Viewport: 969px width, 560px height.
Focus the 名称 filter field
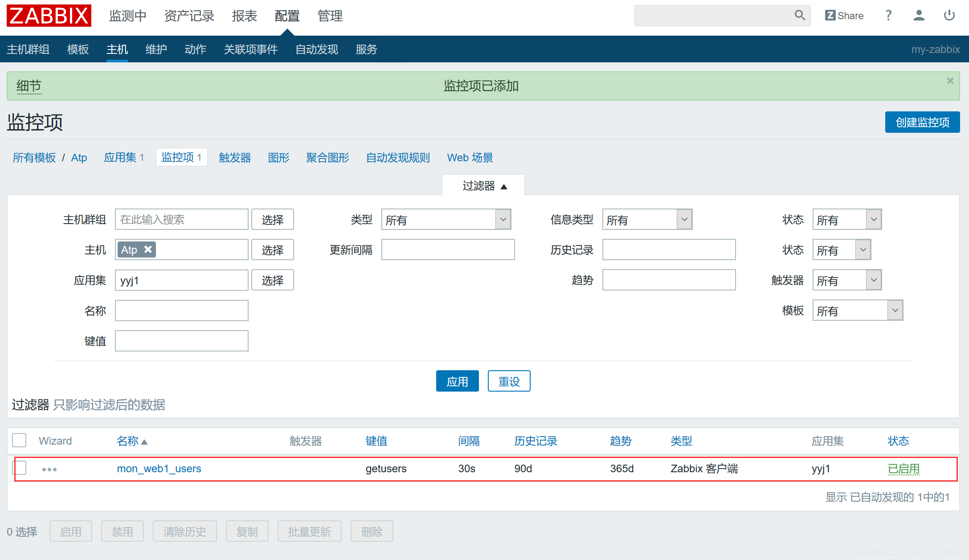coord(181,311)
